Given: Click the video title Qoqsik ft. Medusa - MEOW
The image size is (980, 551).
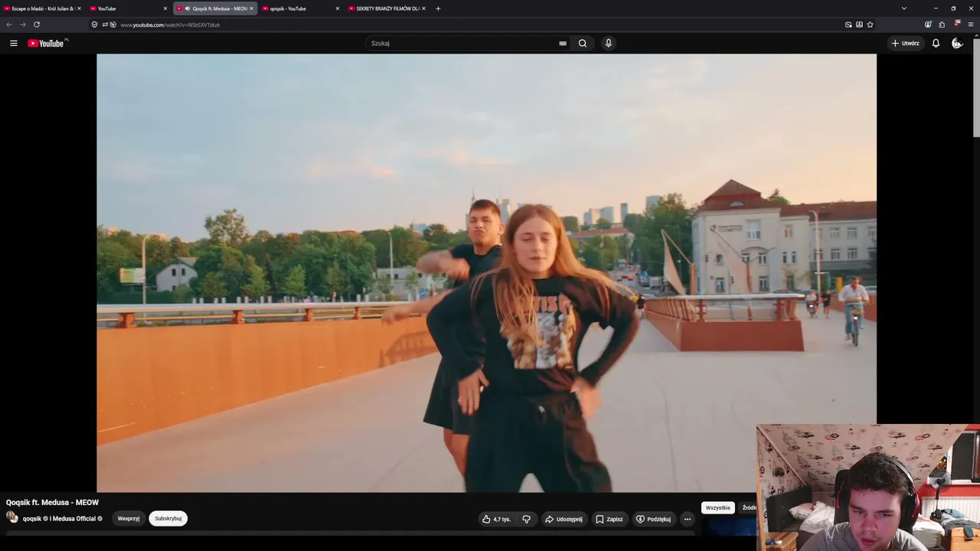Looking at the screenshot, I should 52,503.
